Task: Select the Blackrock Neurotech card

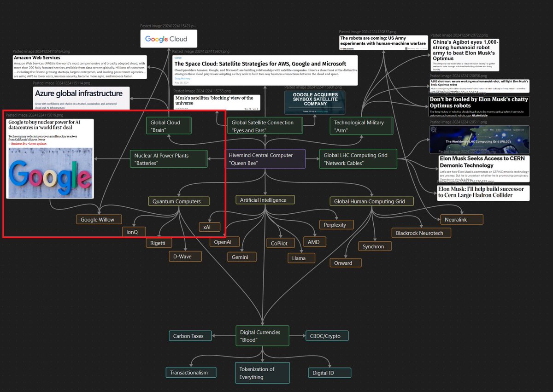Action: (x=419, y=233)
